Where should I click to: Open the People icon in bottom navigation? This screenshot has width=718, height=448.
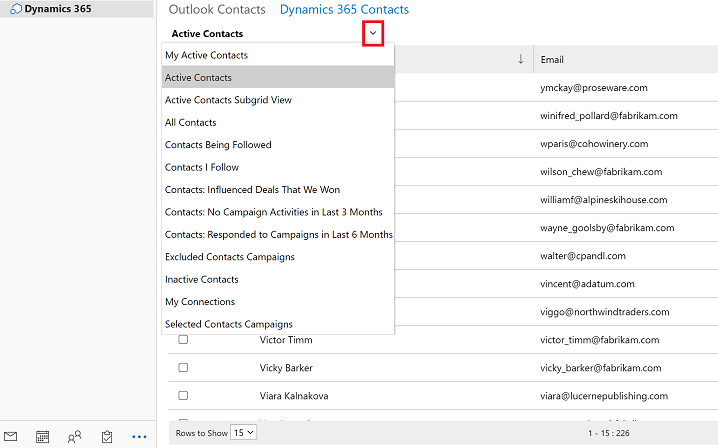[x=75, y=437]
